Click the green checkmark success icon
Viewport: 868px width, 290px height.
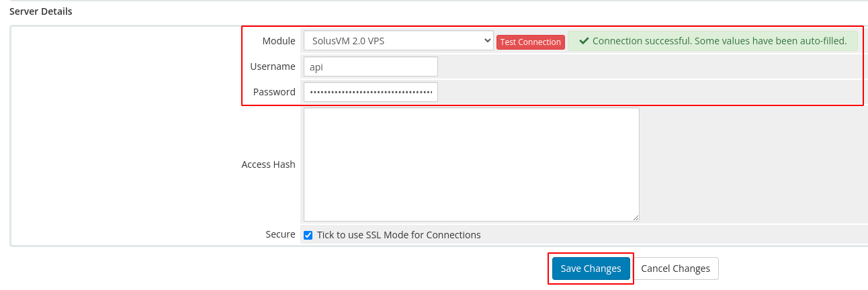click(584, 41)
